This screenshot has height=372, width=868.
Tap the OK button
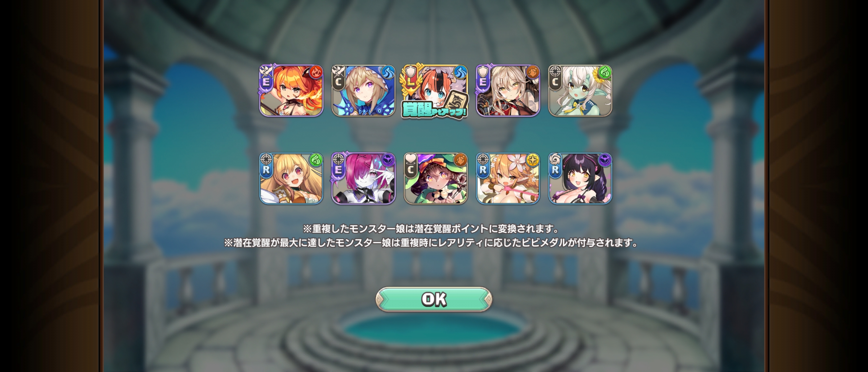(434, 299)
